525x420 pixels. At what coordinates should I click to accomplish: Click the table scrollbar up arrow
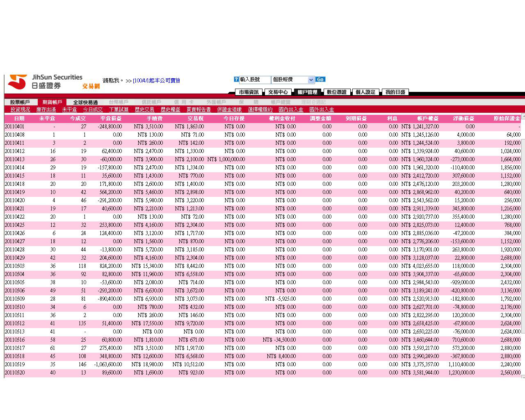click(523, 117)
